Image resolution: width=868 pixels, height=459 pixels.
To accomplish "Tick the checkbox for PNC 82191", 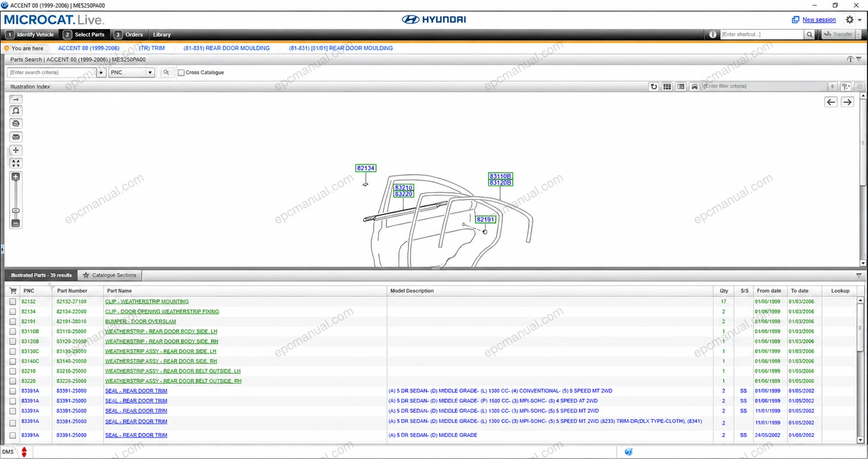I will (x=13, y=322).
